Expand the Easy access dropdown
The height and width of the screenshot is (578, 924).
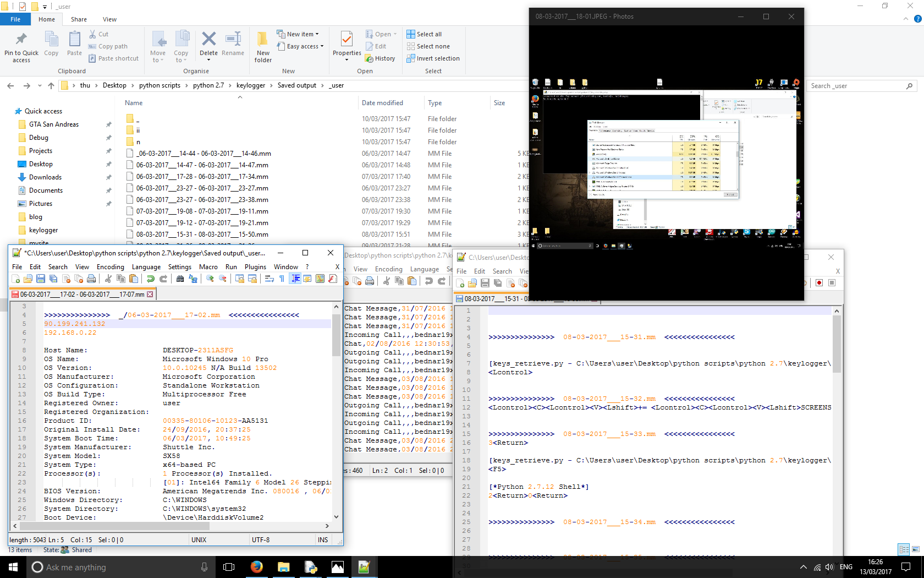(322, 47)
